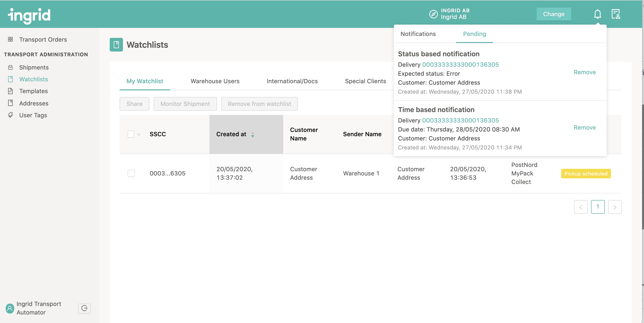The height and width of the screenshot is (323, 644).
Task: Click the green Watchlists page header icon
Action: (x=116, y=45)
